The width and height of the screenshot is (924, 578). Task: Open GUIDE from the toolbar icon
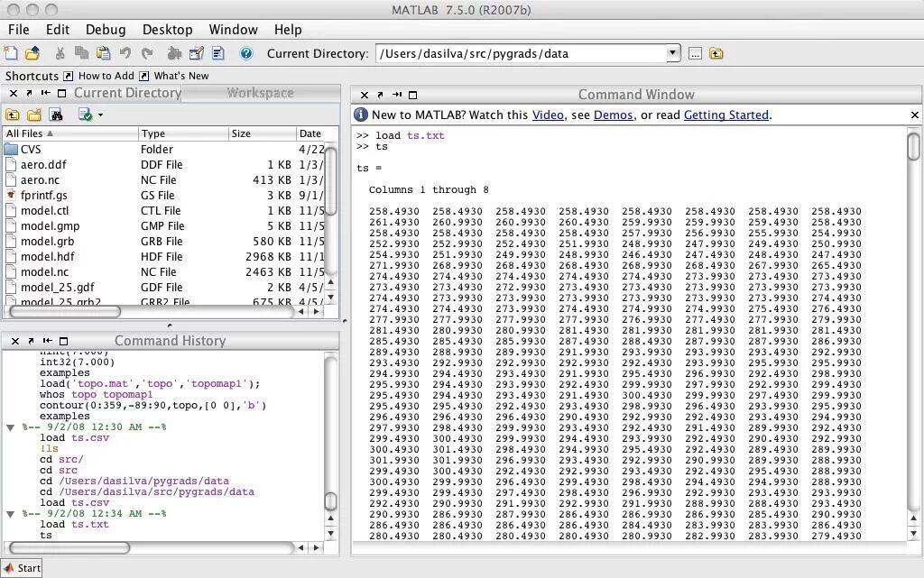click(196, 53)
